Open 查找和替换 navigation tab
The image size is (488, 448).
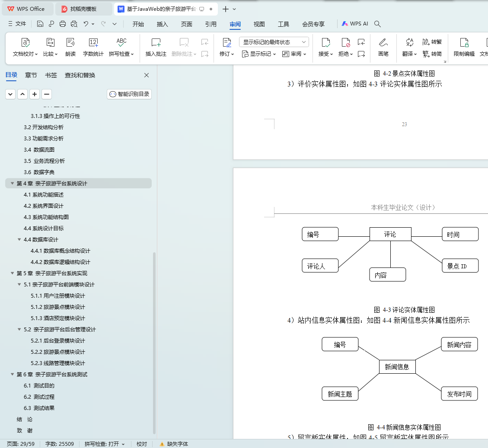pyautogui.click(x=80, y=75)
